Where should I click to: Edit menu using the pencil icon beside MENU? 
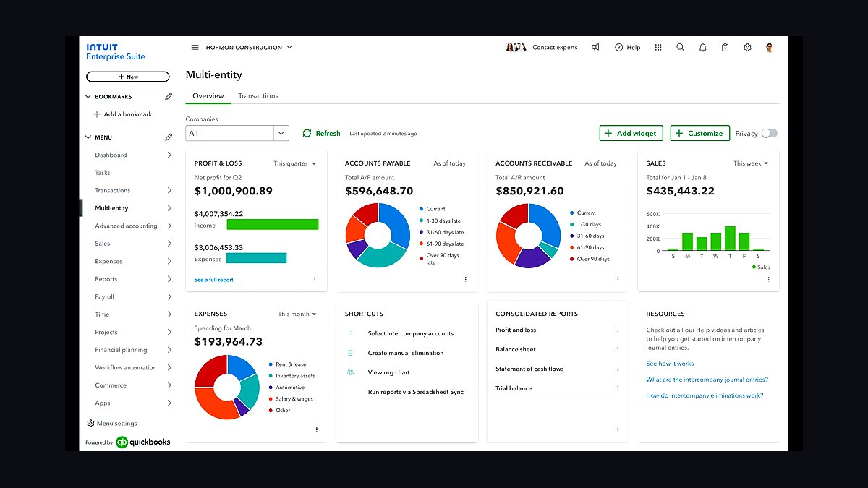pyautogui.click(x=169, y=137)
